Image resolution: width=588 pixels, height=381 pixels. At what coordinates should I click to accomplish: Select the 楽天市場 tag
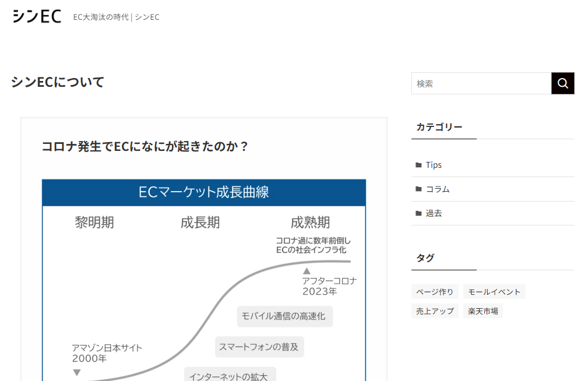(x=483, y=311)
